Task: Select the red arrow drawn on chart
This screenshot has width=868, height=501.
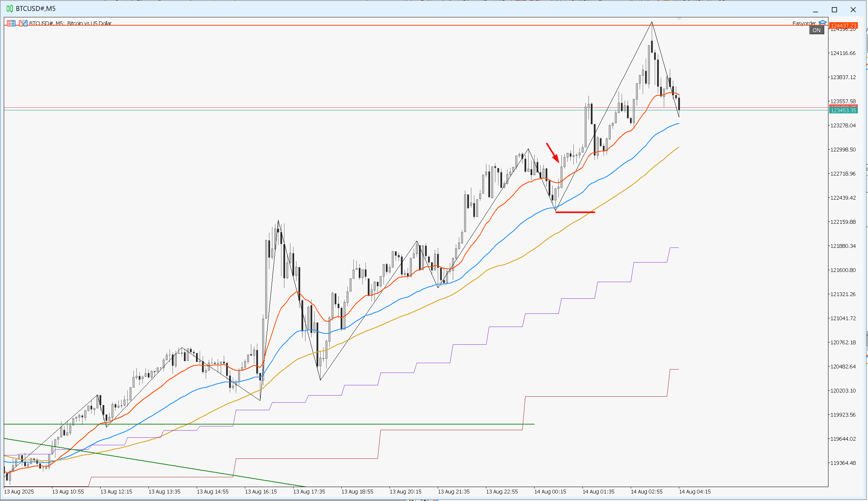Action: click(x=553, y=152)
